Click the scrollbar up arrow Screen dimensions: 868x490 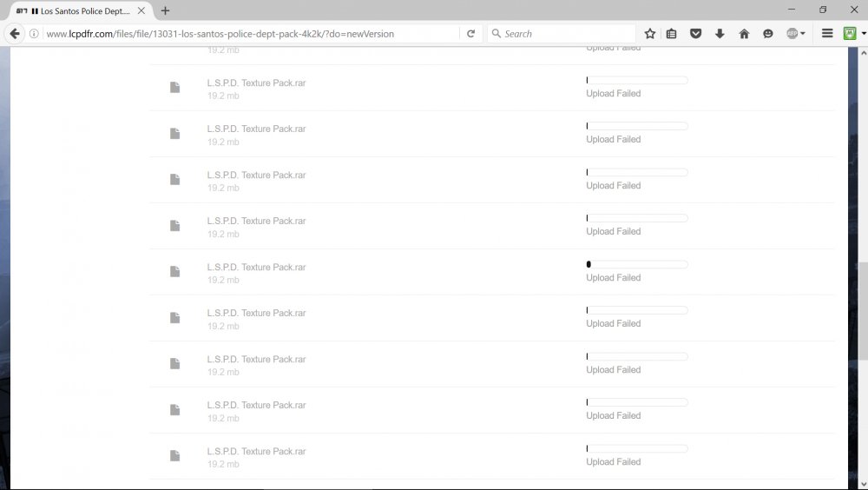click(863, 53)
